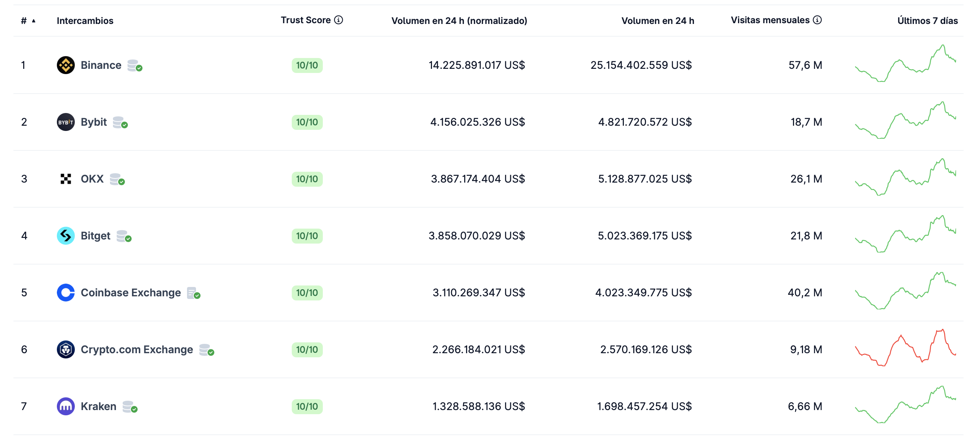Viewport: 980px width, 440px height.
Task: Sort by Intercambios column header
Action: [x=85, y=21]
